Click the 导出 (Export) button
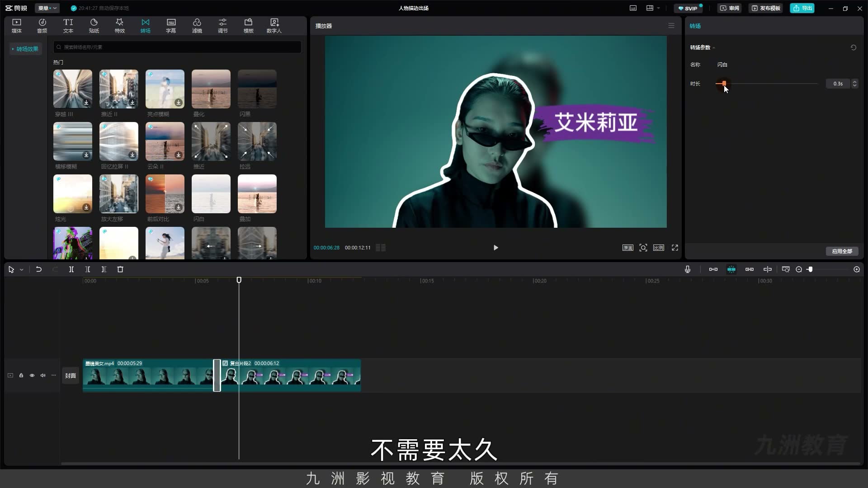 coord(802,8)
